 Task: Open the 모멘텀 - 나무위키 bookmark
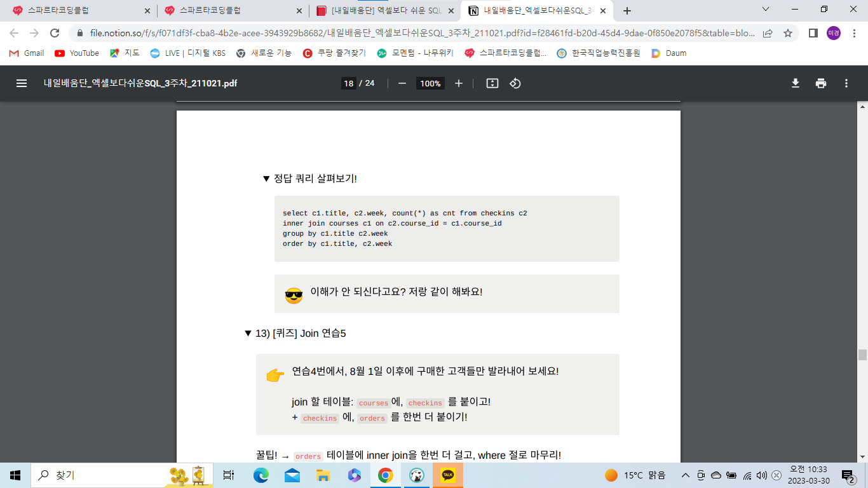click(x=415, y=53)
